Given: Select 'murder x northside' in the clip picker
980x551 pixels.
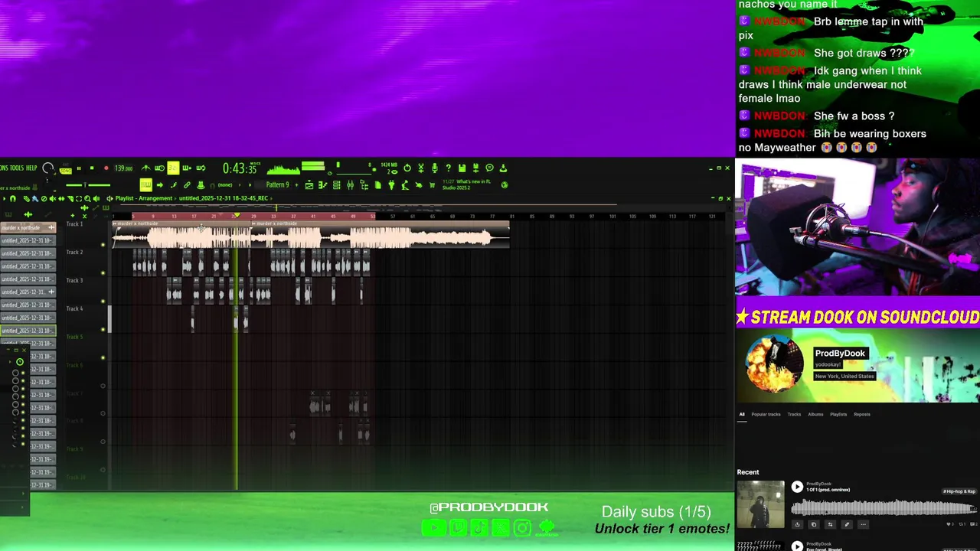Looking at the screenshot, I should click(28, 227).
